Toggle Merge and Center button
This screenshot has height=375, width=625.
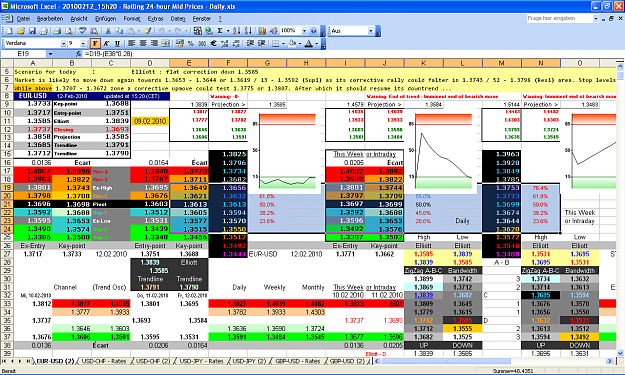(x=166, y=43)
